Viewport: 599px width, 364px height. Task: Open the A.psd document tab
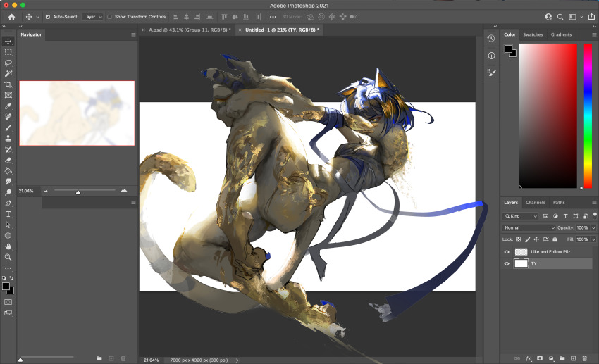coord(188,30)
